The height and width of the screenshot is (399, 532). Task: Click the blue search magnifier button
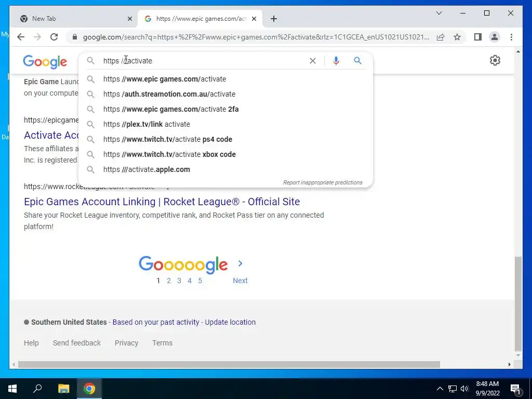pyautogui.click(x=357, y=61)
